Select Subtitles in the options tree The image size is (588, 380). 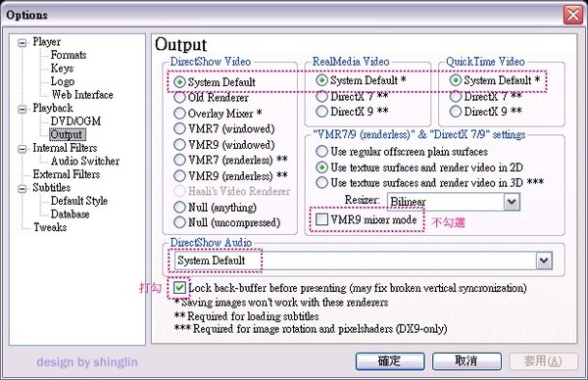tap(51, 187)
